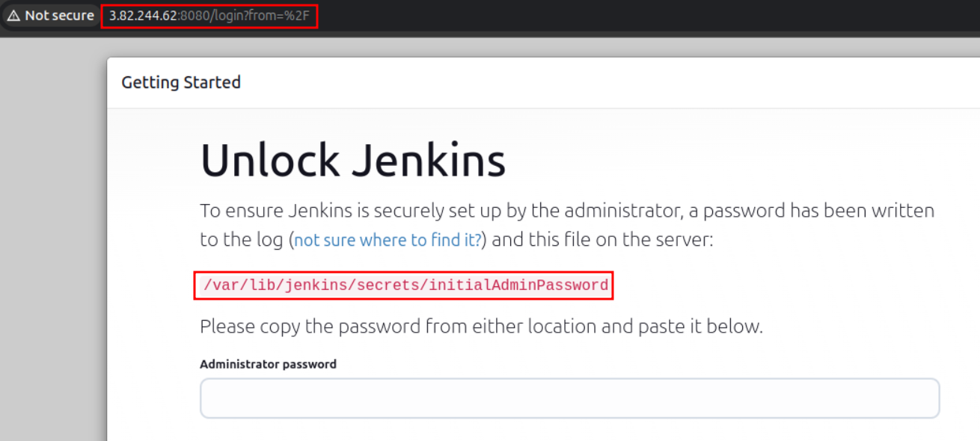Click the 'to the log' text before the link

pyautogui.click(x=242, y=241)
